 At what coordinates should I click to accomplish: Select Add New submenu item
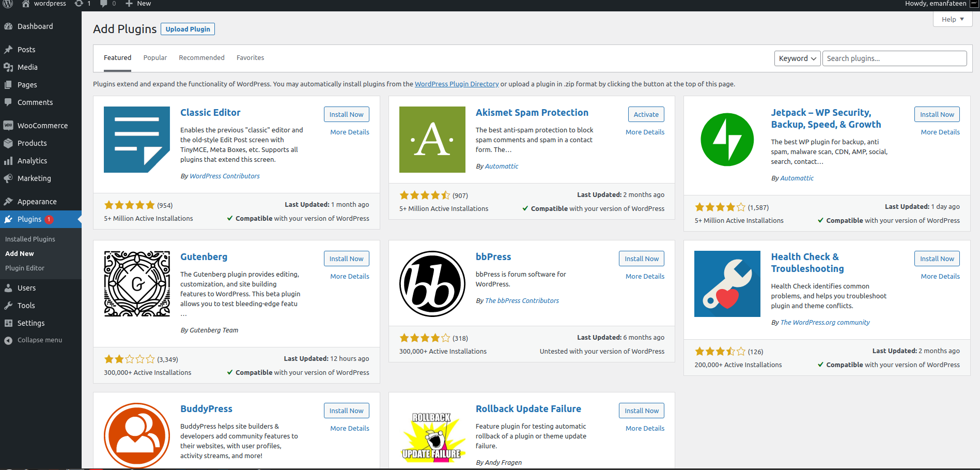point(20,254)
